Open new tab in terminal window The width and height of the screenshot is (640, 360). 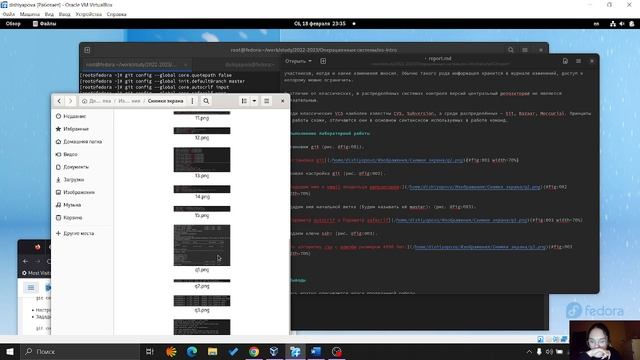pos(87,50)
